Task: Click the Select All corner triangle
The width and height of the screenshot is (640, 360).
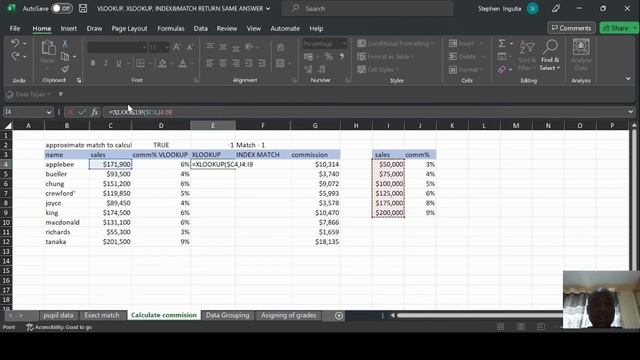Action: (7, 125)
